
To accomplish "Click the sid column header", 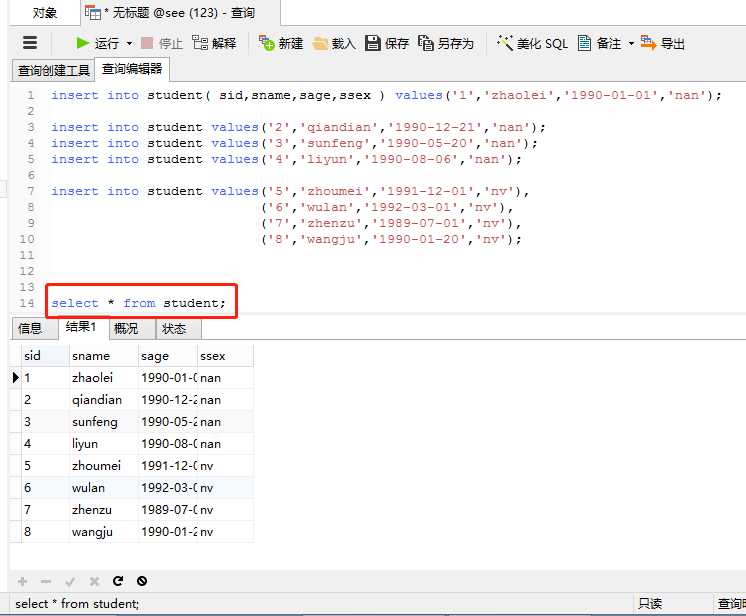I will (45, 356).
